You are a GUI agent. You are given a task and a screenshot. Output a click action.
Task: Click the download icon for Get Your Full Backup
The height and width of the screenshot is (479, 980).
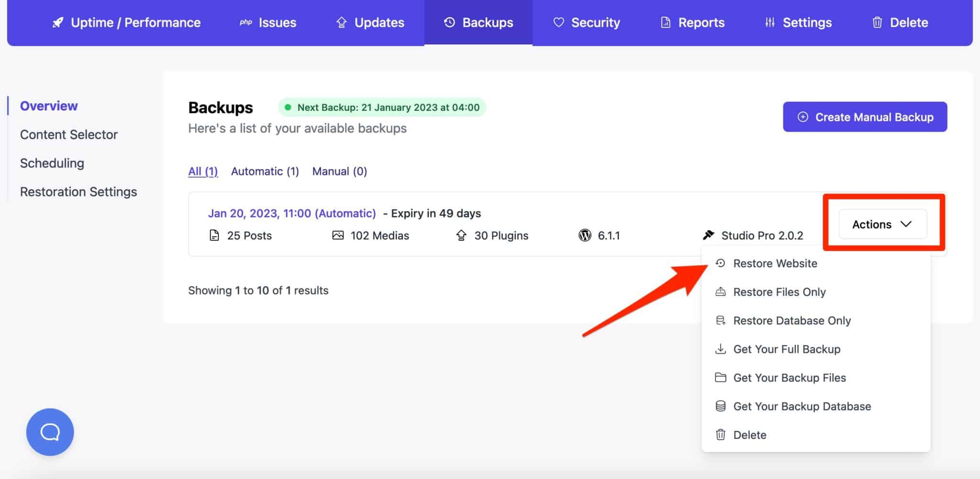coord(720,349)
